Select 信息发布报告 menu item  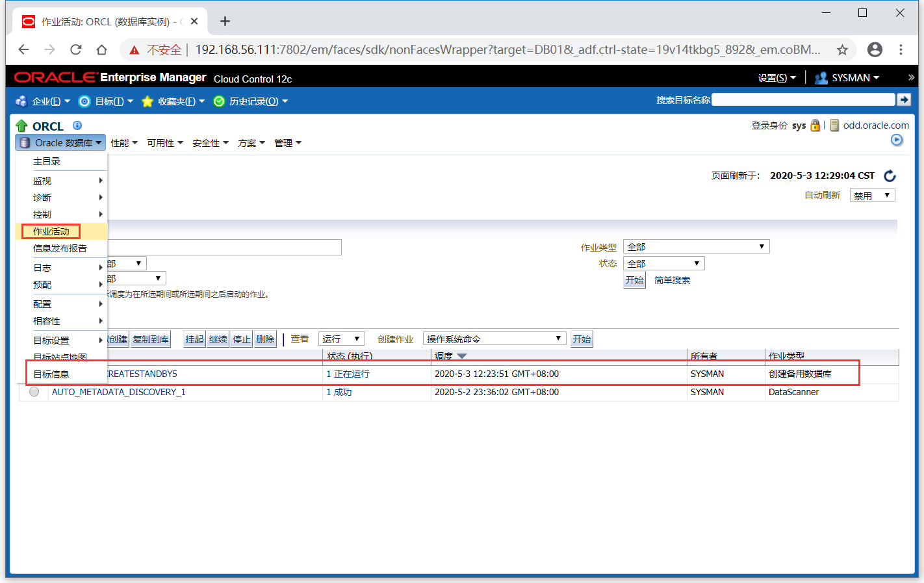pyautogui.click(x=61, y=248)
